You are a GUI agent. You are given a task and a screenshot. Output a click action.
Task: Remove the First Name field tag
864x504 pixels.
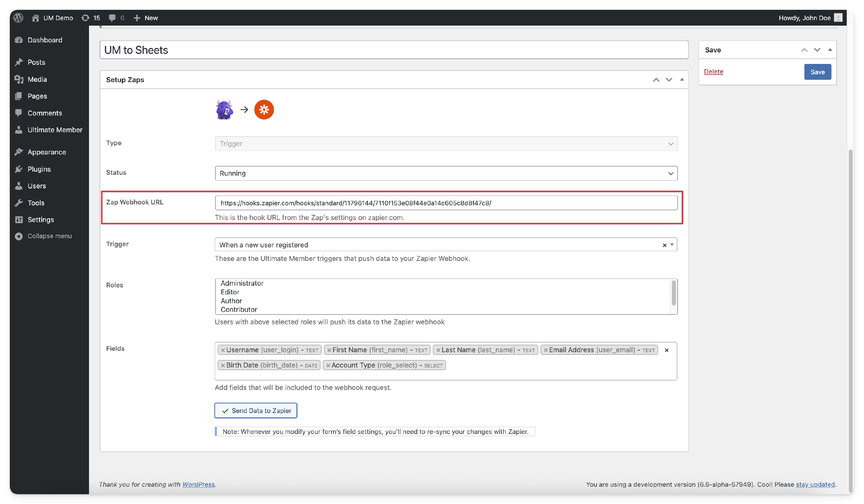(329, 350)
